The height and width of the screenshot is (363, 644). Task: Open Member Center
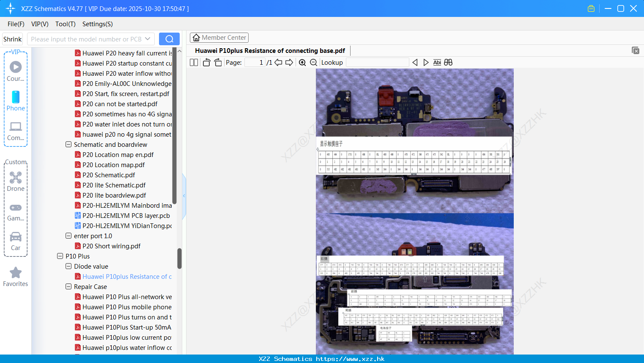[x=219, y=38]
